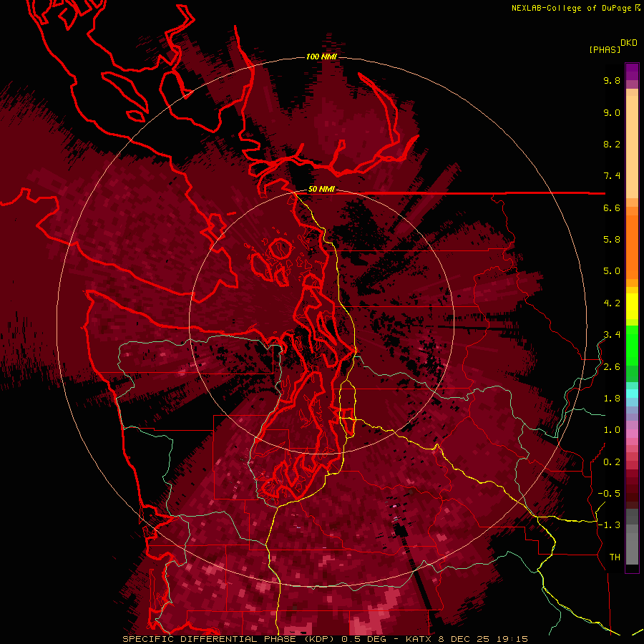Screen dimensions: 644x644
Task: Click the 19:15 timestamp
Action: click(512, 639)
